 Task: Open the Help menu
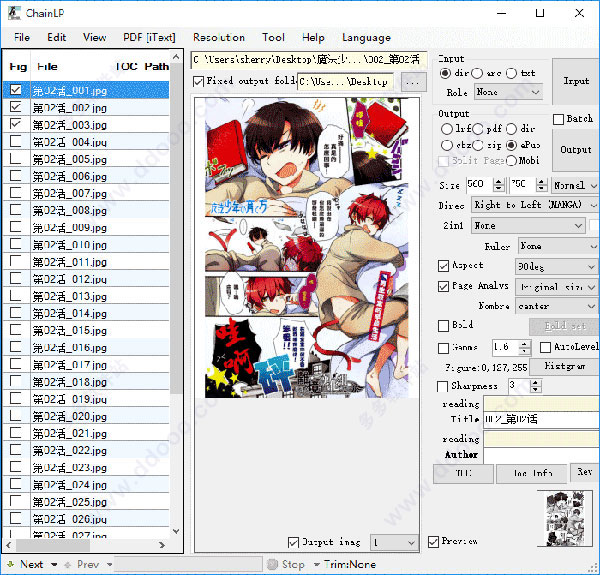point(313,37)
